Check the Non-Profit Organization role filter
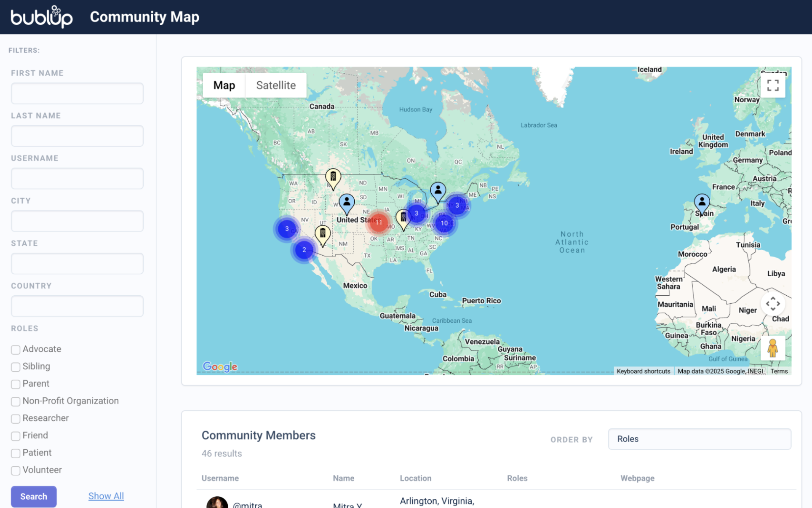The height and width of the screenshot is (508, 812). tap(16, 401)
